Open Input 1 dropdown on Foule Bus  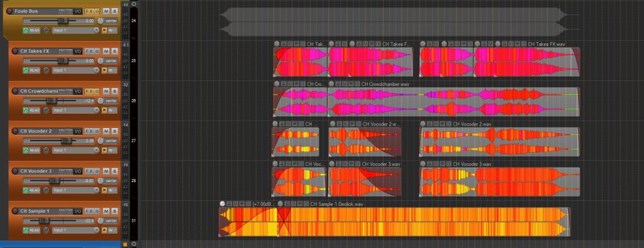click(x=75, y=30)
